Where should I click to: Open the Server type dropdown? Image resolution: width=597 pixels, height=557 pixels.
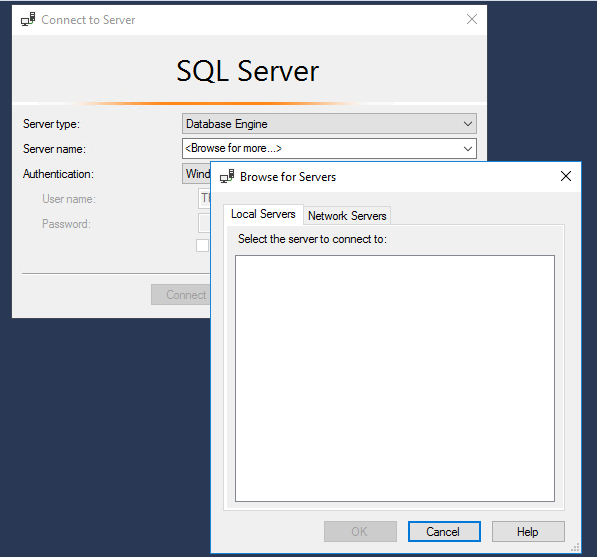pyautogui.click(x=329, y=124)
